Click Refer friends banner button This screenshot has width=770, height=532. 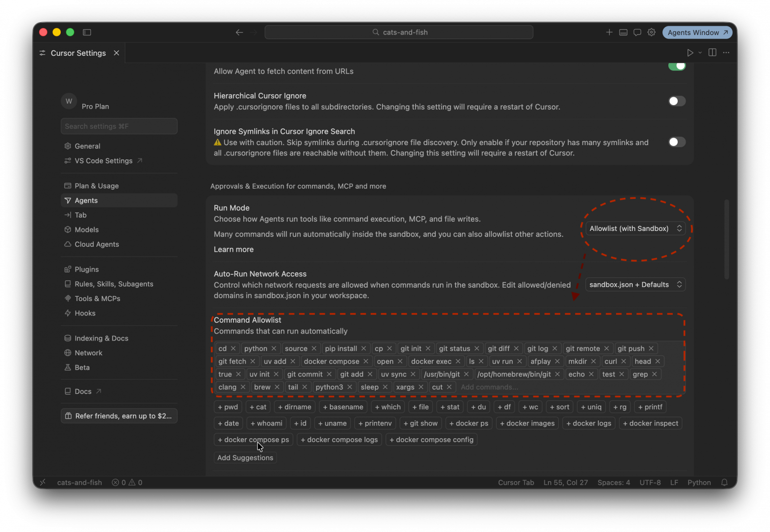coord(119,416)
